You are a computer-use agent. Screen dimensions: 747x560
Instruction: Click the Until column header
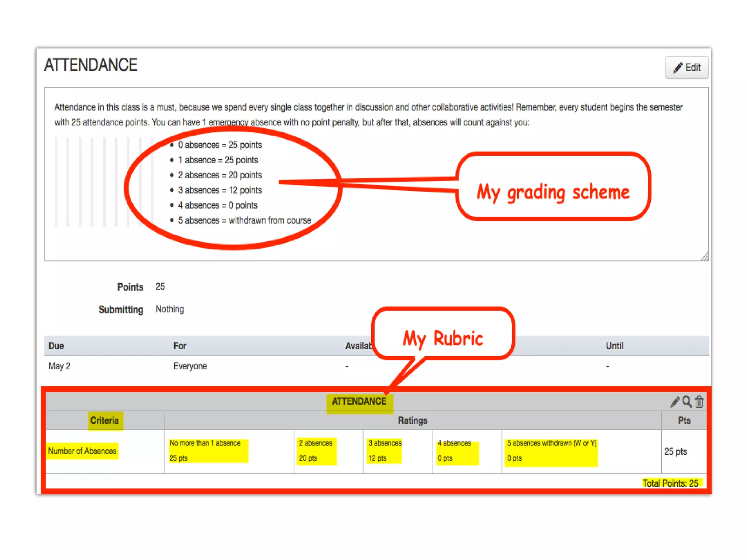615,346
